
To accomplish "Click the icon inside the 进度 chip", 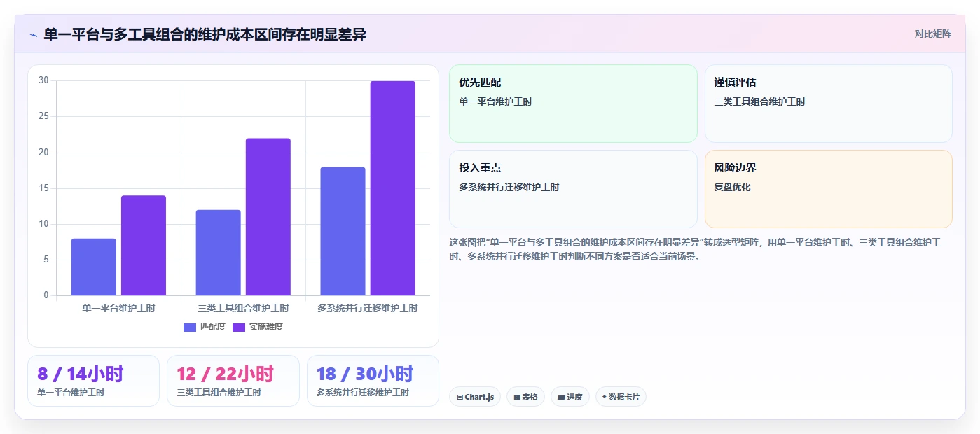I will [561, 397].
